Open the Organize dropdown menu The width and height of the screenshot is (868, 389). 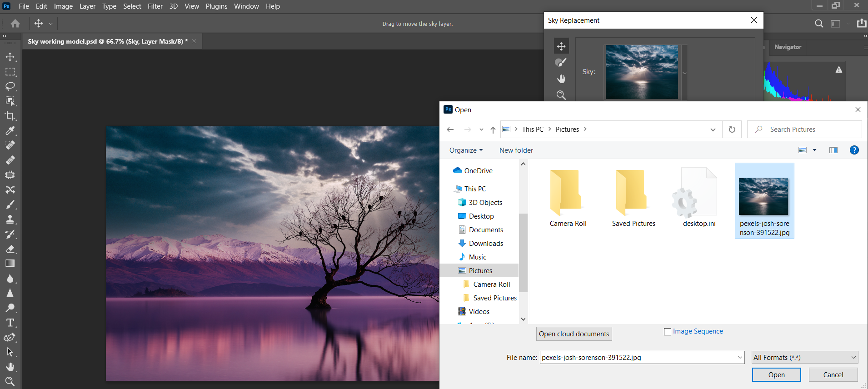click(466, 150)
